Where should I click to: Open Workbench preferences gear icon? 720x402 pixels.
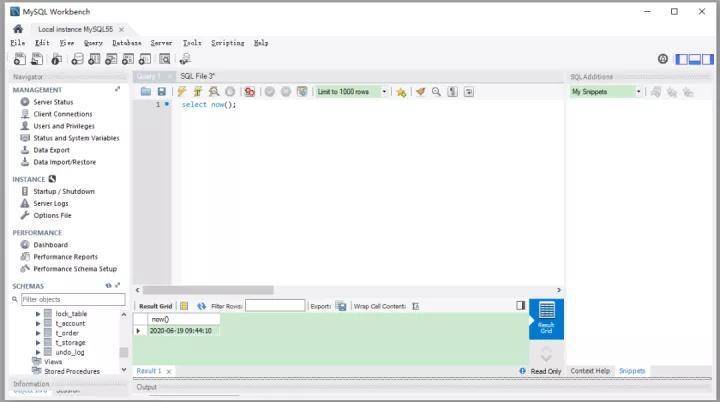[x=663, y=59]
